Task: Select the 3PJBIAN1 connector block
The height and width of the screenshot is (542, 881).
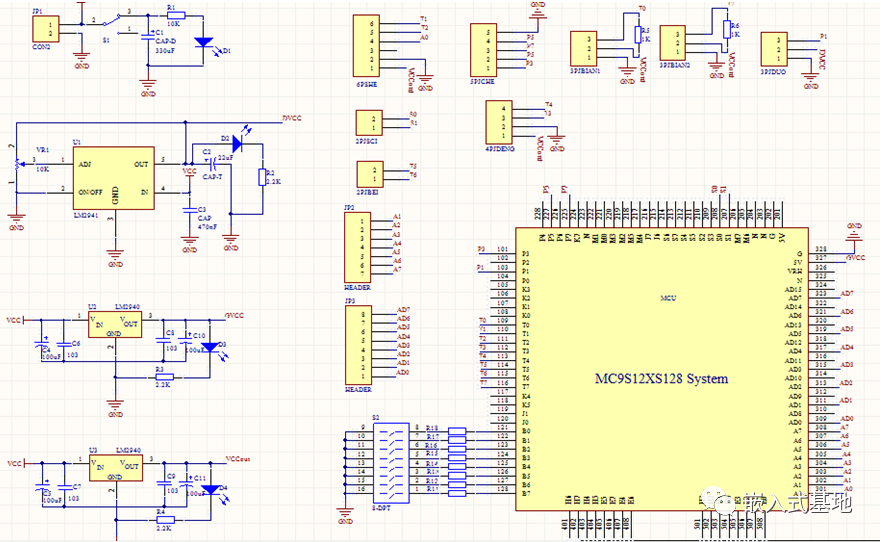Action: (583, 48)
